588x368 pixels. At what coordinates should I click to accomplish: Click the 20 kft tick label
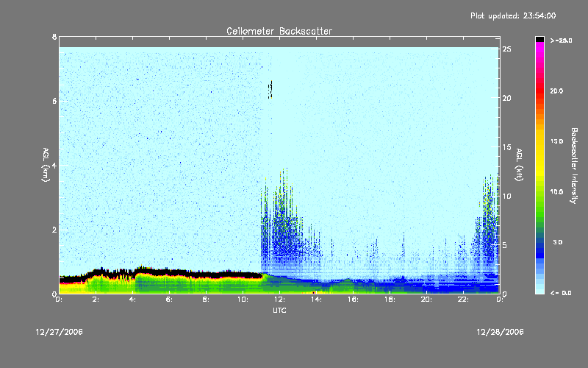[506, 98]
